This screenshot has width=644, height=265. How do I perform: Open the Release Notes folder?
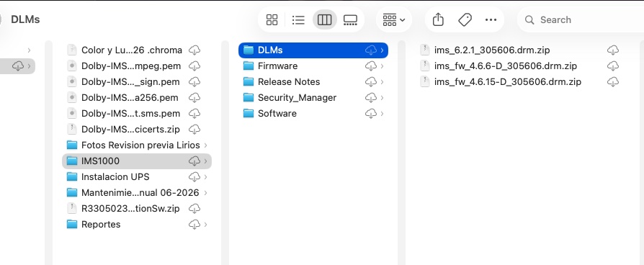point(313,82)
